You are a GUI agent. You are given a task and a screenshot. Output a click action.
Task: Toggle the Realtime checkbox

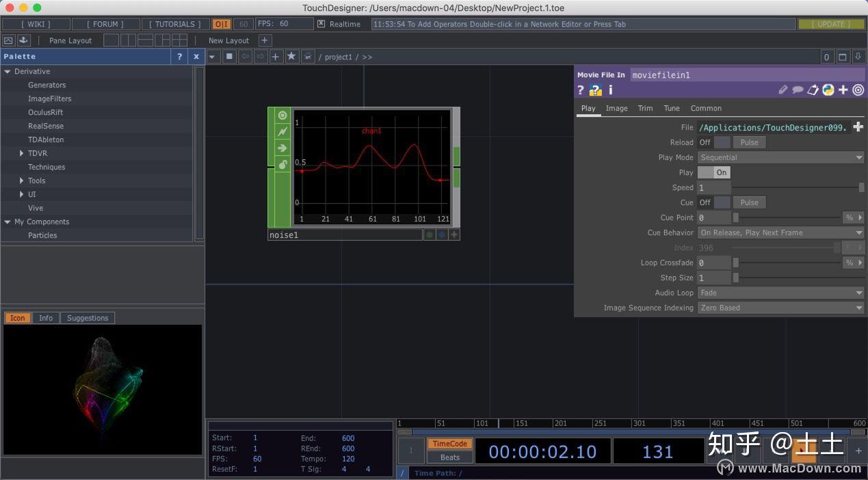[321, 24]
